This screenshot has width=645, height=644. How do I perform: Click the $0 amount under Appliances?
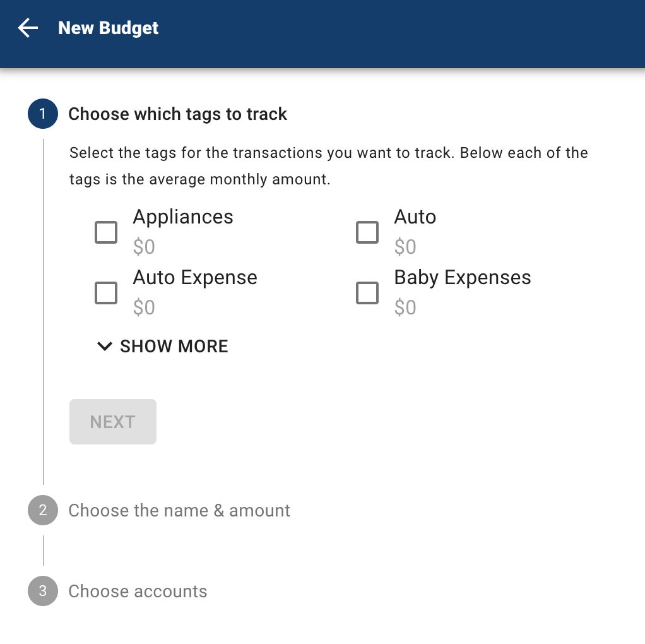pyautogui.click(x=144, y=247)
